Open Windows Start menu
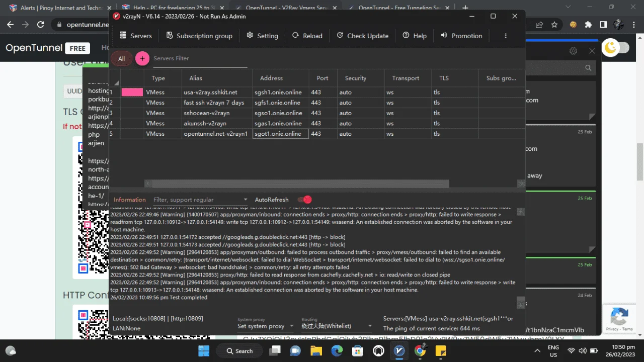 (204, 351)
